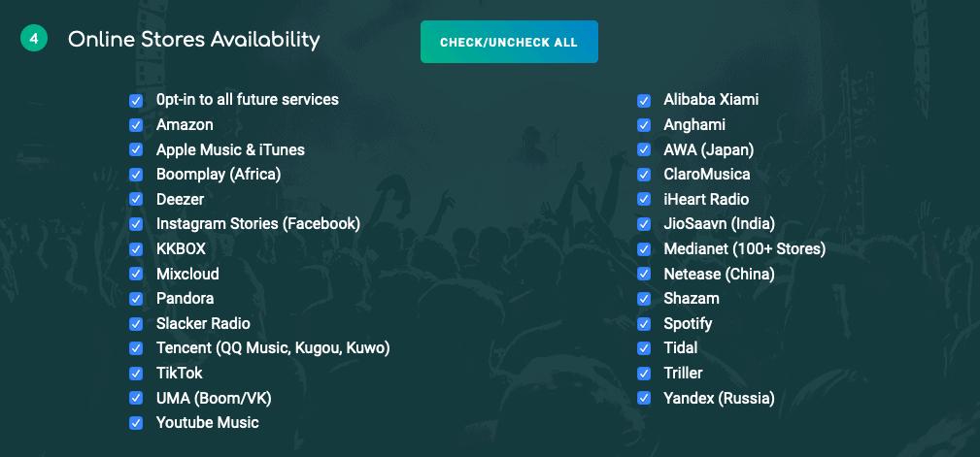
Task: Toggle Instagram Stories (Facebook) checkbox
Action: [x=136, y=224]
